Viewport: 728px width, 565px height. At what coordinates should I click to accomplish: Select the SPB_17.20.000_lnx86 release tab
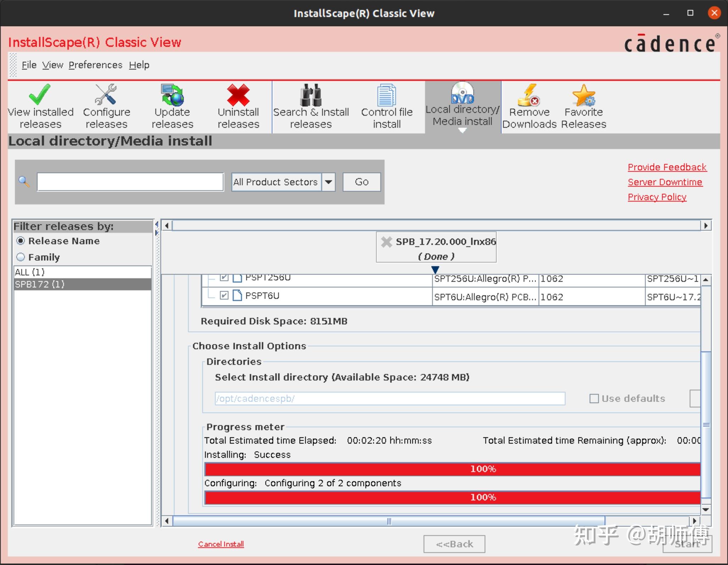pyautogui.click(x=436, y=247)
